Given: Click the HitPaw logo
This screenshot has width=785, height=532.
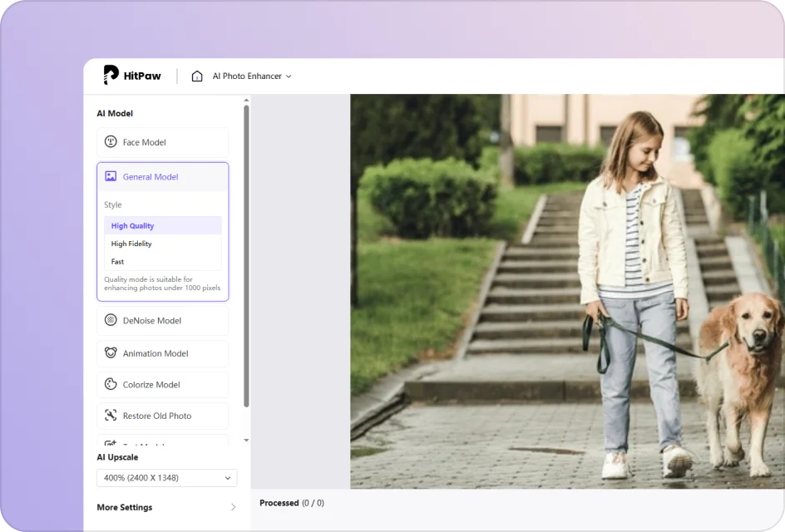Looking at the screenshot, I should pos(112,75).
